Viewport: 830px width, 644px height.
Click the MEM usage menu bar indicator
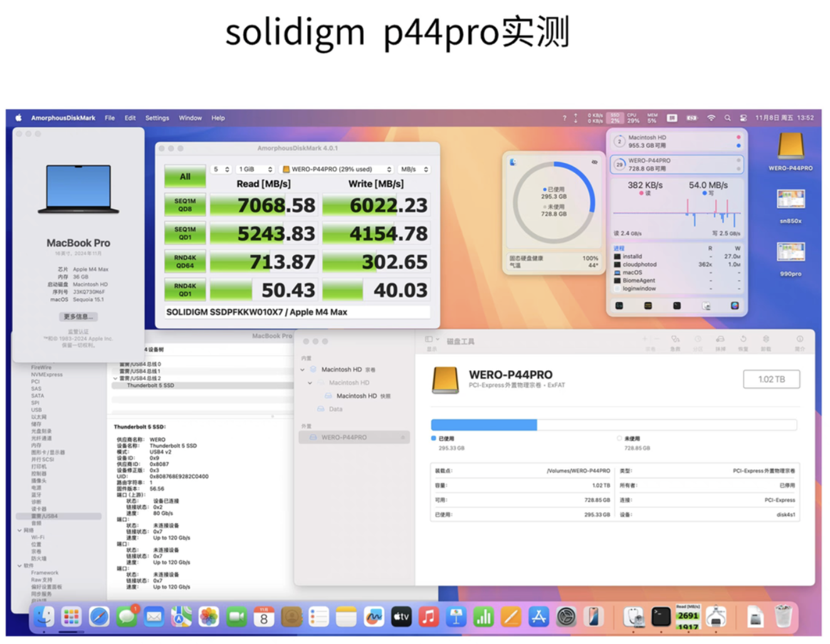click(x=653, y=118)
